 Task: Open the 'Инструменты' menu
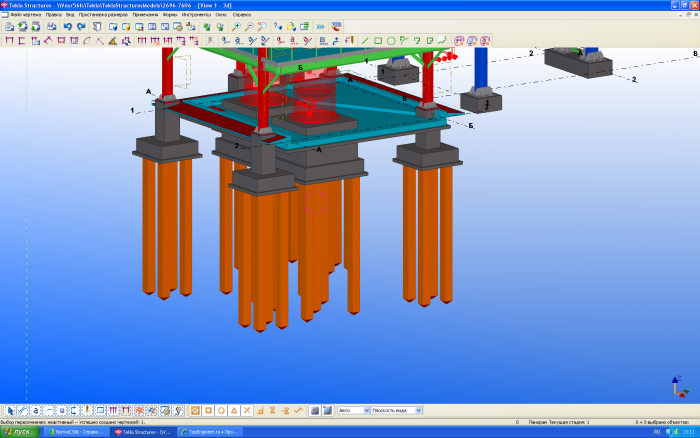tap(196, 15)
